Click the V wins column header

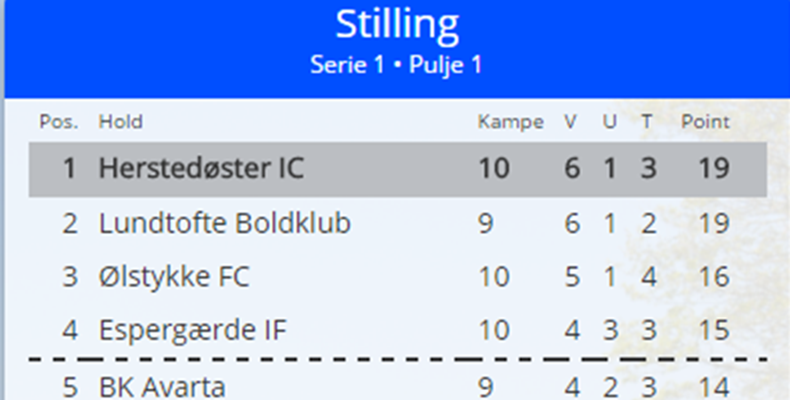570,121
